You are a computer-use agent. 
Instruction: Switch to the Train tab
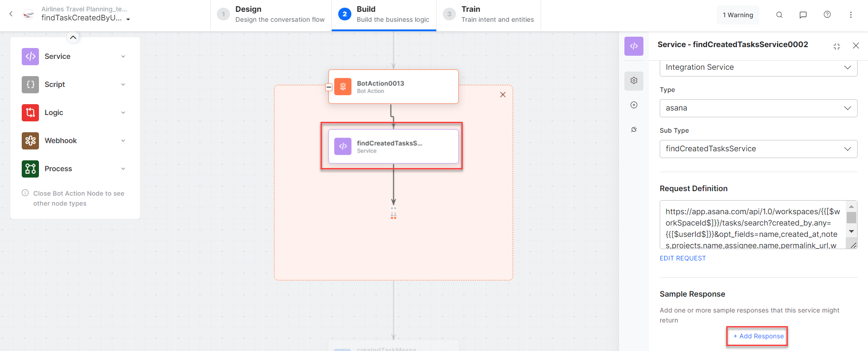coord(489,14)
